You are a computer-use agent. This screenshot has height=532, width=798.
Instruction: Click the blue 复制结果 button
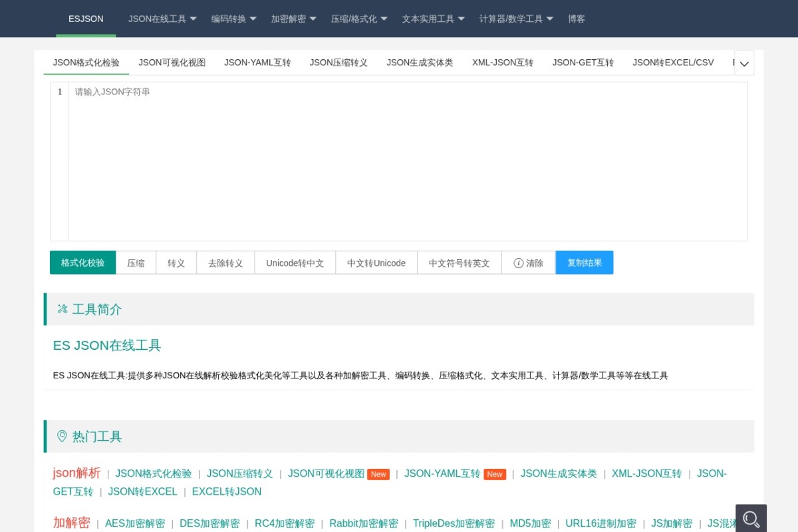pyautogui.click(x=585, y=263)
